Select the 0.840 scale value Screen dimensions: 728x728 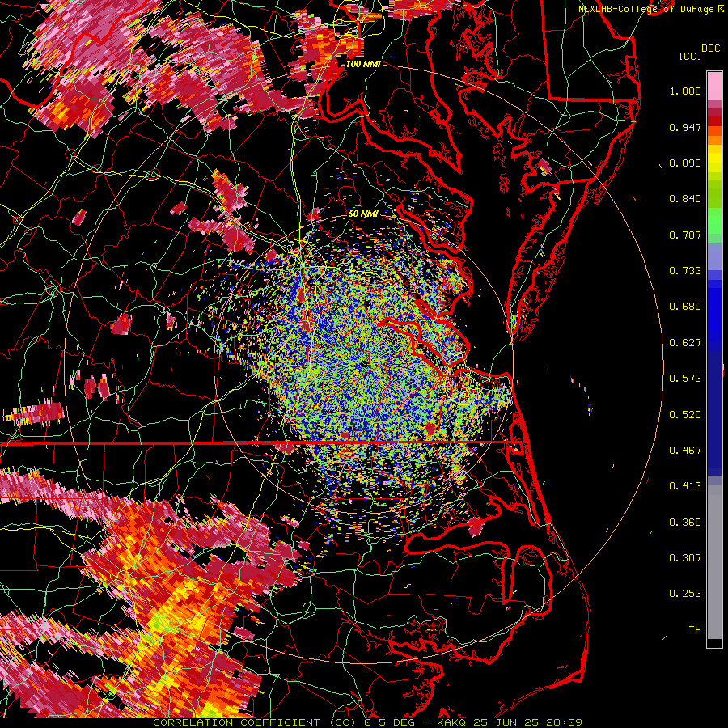pos(685,199)
